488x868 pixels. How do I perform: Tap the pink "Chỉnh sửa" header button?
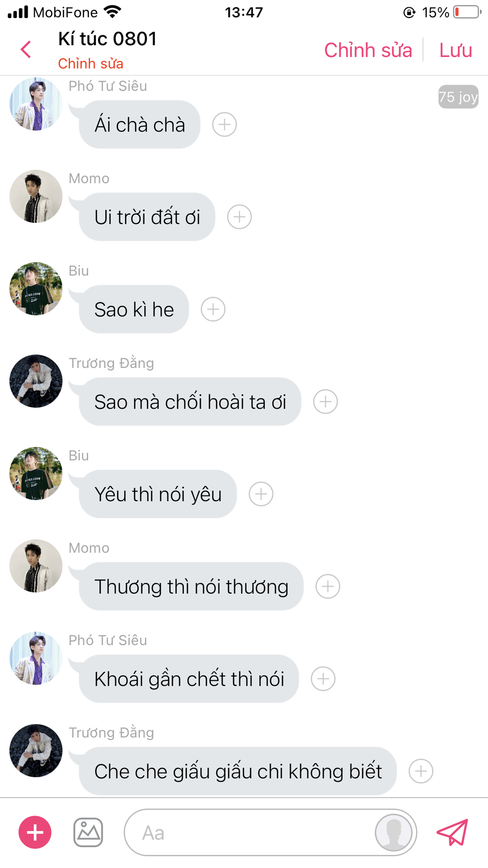[x=368, y=50]
